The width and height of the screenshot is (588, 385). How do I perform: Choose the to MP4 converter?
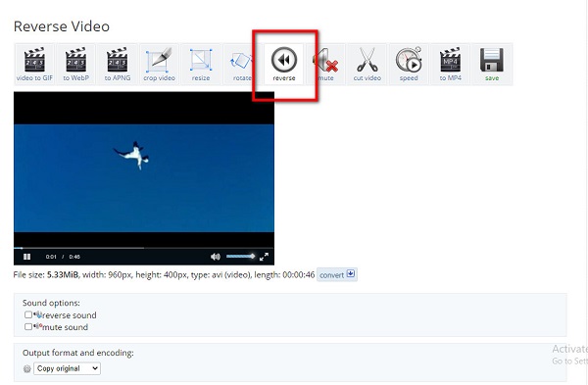coord(451,64)
